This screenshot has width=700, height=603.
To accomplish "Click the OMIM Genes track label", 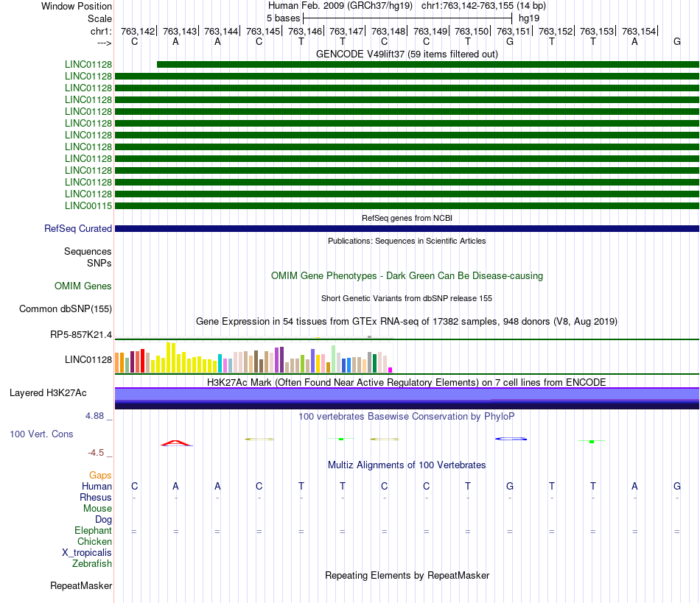I will coord(83,286).
